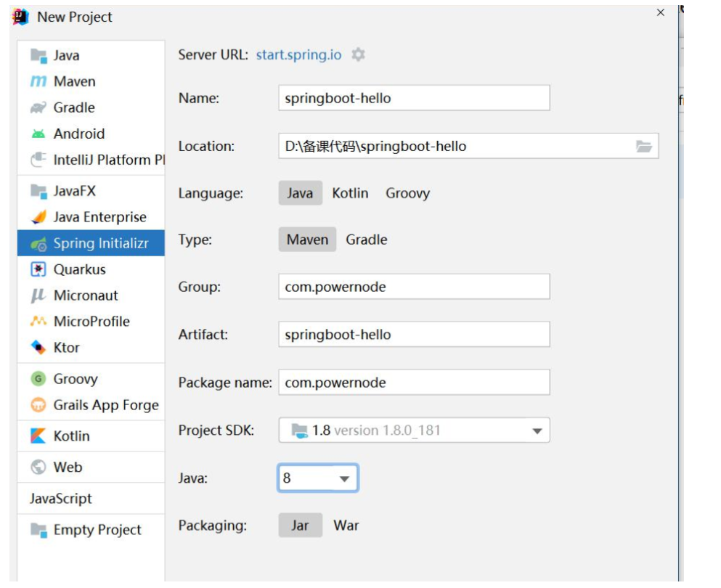The image size is (721, 588).
Task: Click the Location input field
Action: [468, 146]
